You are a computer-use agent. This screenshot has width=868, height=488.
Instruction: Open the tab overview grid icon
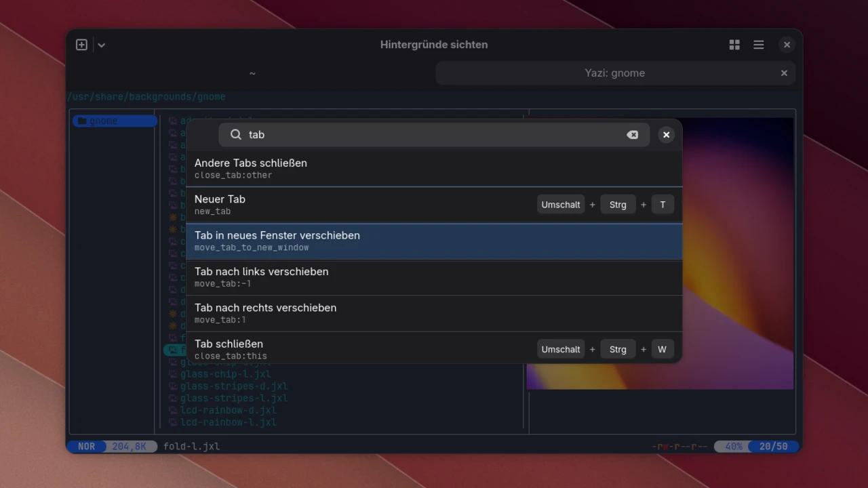point(734,45)
